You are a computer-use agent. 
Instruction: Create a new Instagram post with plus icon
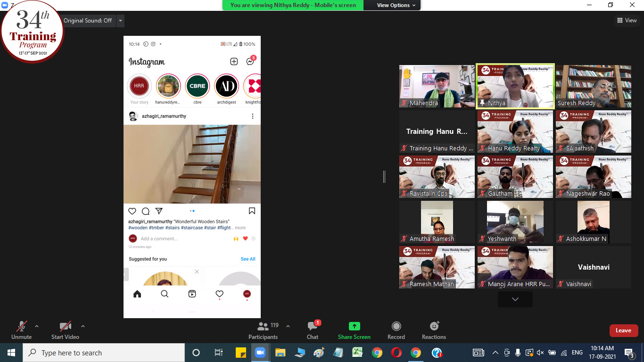pyautogui.click(x=234, y=61)
